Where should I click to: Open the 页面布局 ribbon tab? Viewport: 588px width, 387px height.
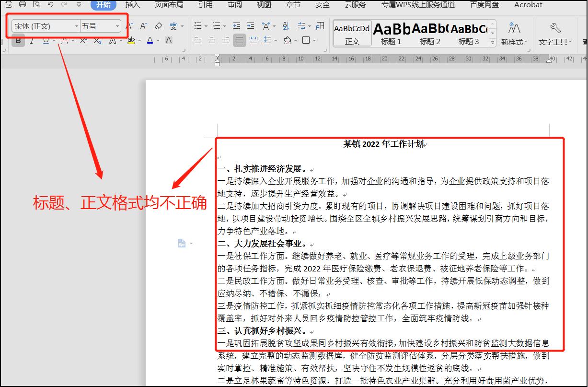[168, 5]
